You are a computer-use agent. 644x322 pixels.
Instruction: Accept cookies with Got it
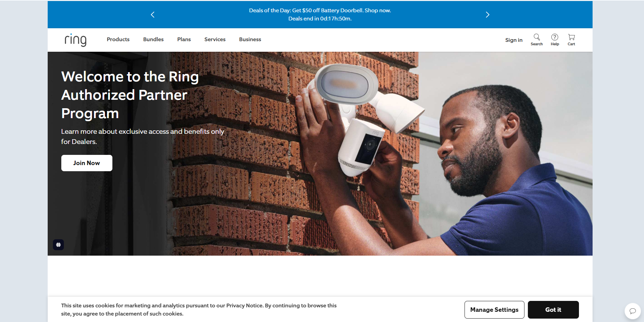click(553, 310)
